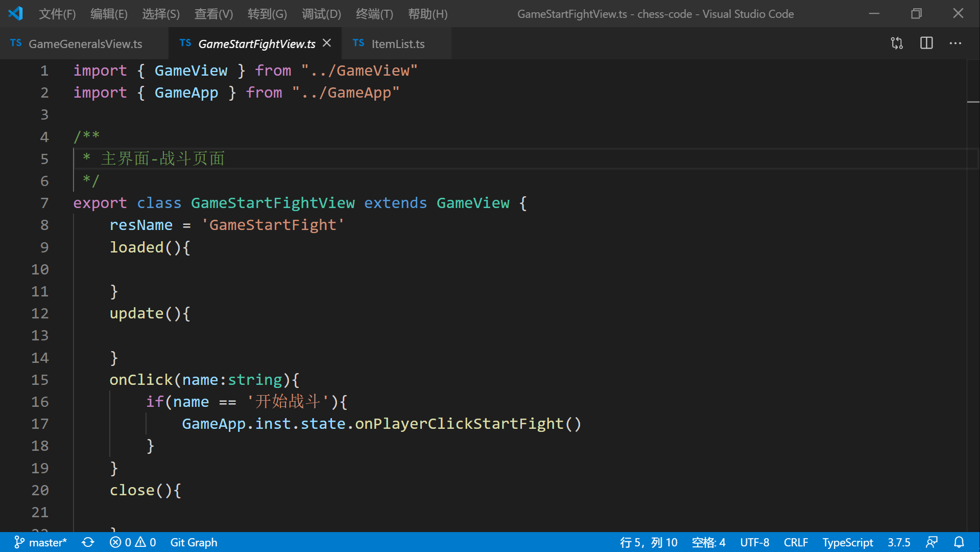Open the 帮助(H) menu
Screen dimensions: 980x552
point(427,14)
